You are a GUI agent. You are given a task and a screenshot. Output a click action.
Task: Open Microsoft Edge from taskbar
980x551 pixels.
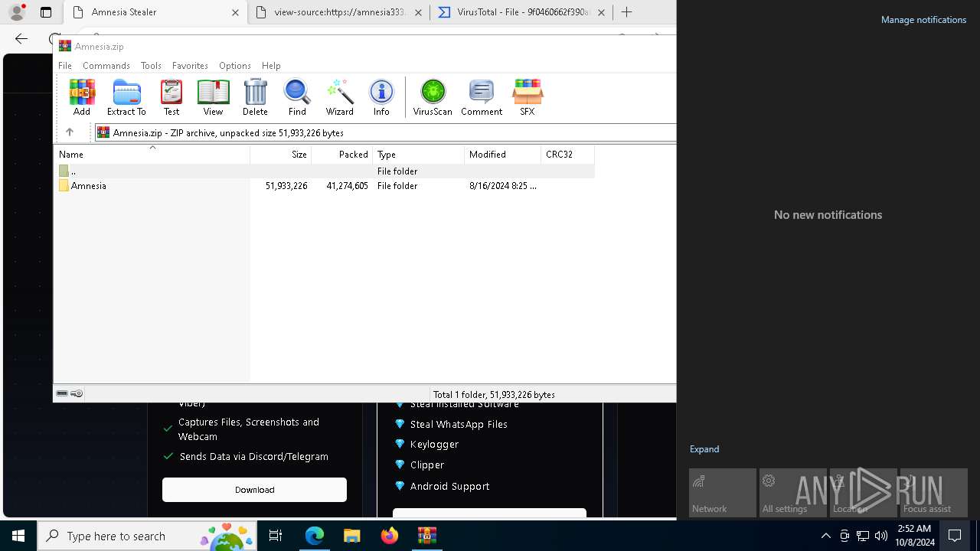click(314, 536)
